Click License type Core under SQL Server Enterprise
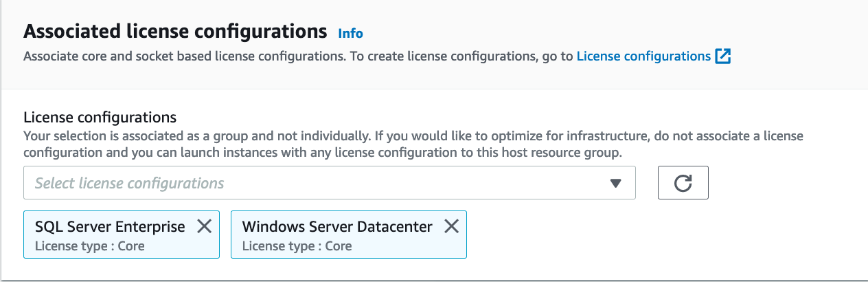Image resolution: width=868 pixels, height=282 pixels. pyautogui.click(x=91, y=246)
